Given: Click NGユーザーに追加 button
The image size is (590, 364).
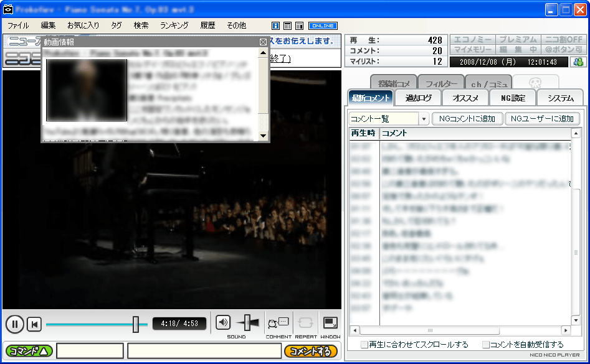Looking at the screenshot, I should 542,119.
